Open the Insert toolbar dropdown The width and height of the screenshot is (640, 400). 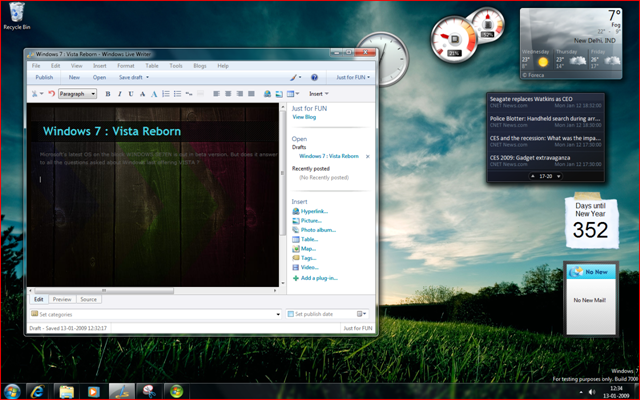[x=318, y=94]
